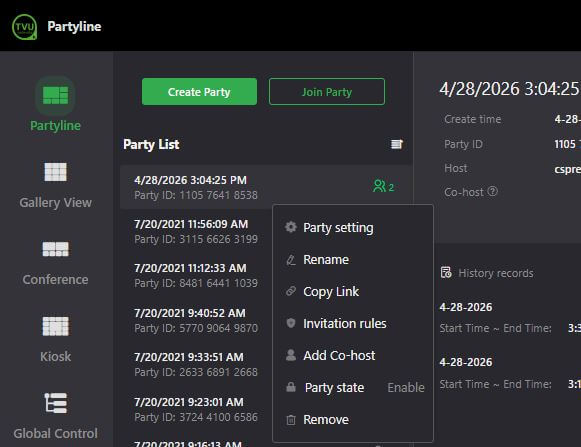
Task: Open the Global Control sidebar view
Action: [x=55, y=416]
